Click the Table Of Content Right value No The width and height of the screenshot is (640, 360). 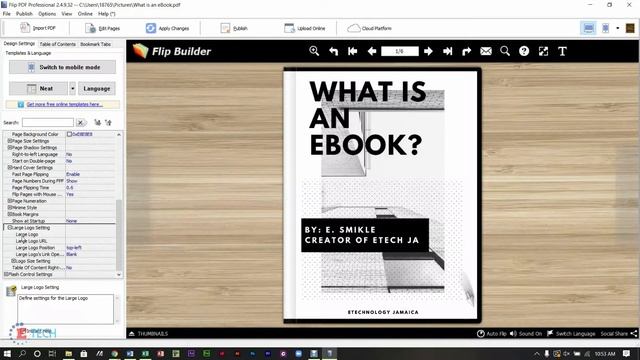point(69,268)
